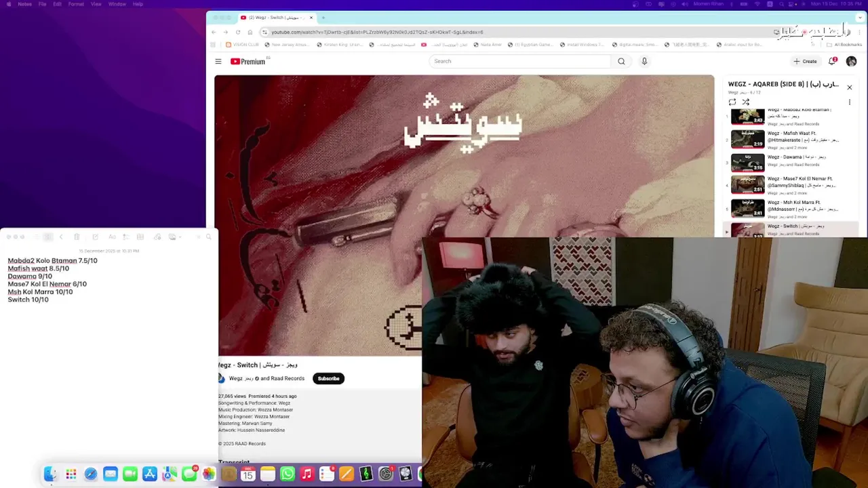Click 'Artwork: Hussein Nassereddine' credit line
Viewport: 868px width, 488px height.
[252, 430]
